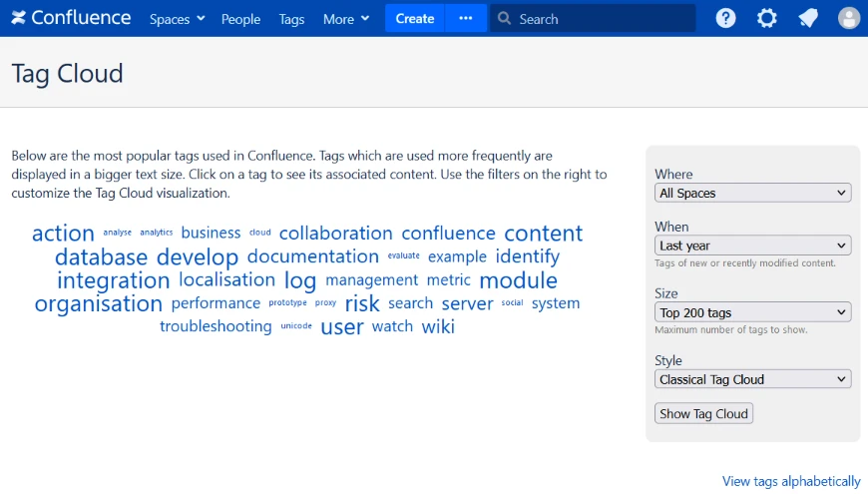Open the Where spaces dropdown
This screenshot has width=868, height=494.
[752, 193]
